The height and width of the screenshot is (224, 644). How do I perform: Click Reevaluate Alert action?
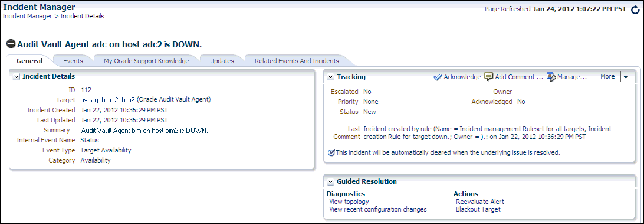click(479, 202)
